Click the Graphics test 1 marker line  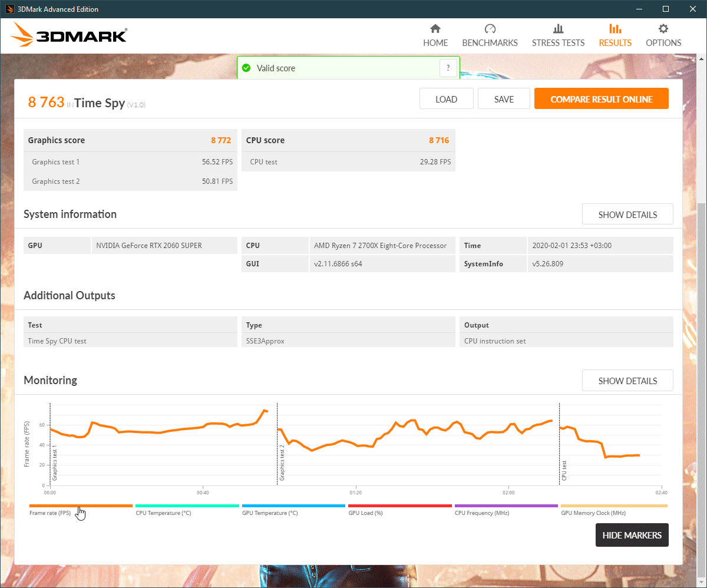[50, 444]
